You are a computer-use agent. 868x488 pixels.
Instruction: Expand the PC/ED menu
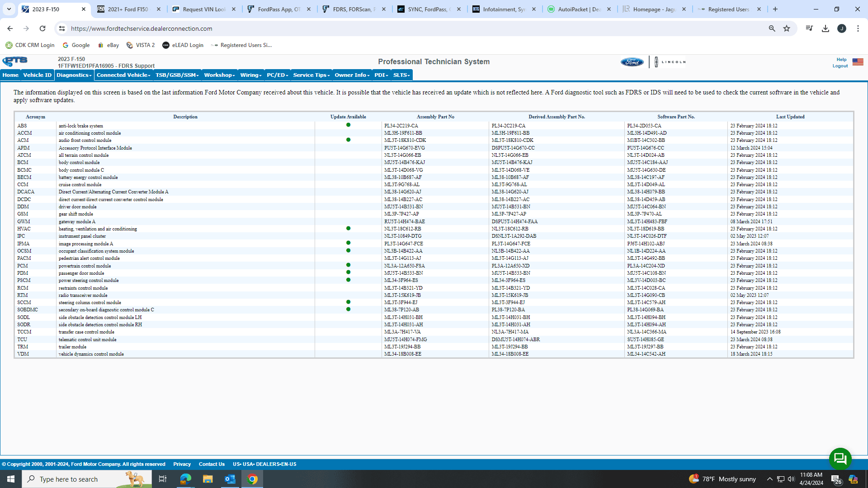278,75
